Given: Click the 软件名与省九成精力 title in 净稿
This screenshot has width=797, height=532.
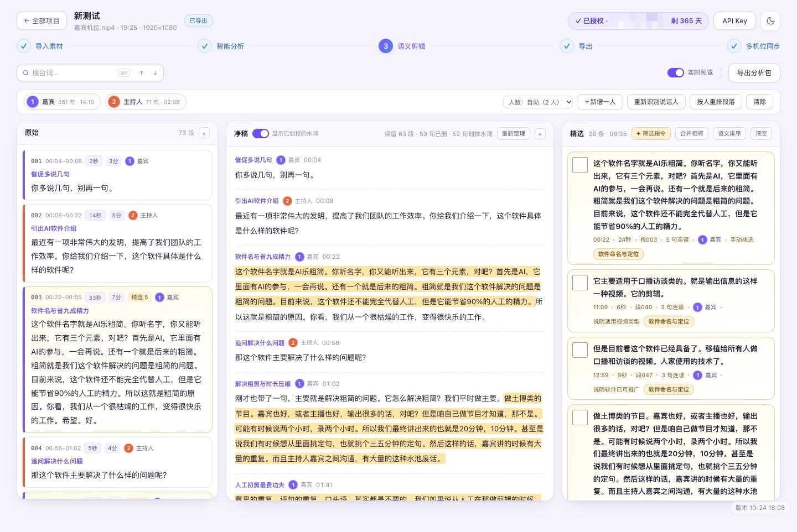Looking at the screenshot, I should tap(263, 257).
